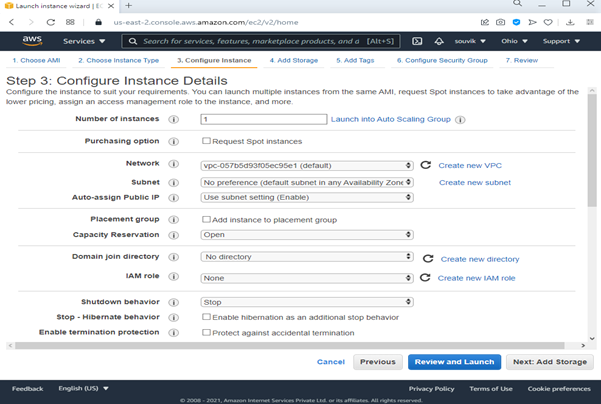Click the browser search magnifier icon

point(517,3)
